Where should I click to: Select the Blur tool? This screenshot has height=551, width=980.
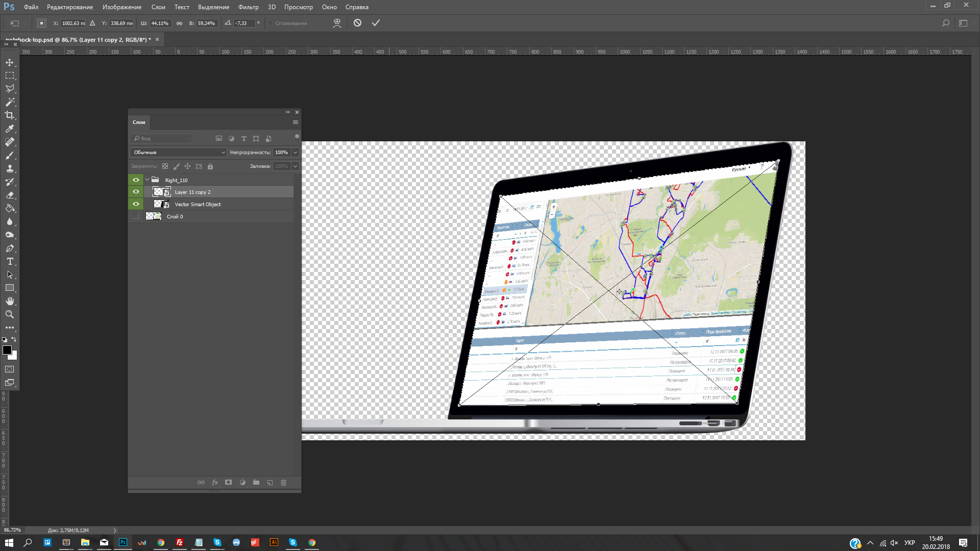(10, 221)
